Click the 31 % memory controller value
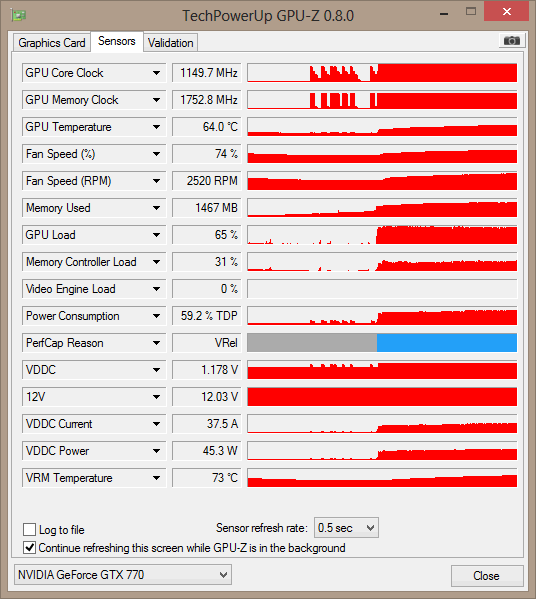Screen dimensions: 536x599 (x=207, y=262)
